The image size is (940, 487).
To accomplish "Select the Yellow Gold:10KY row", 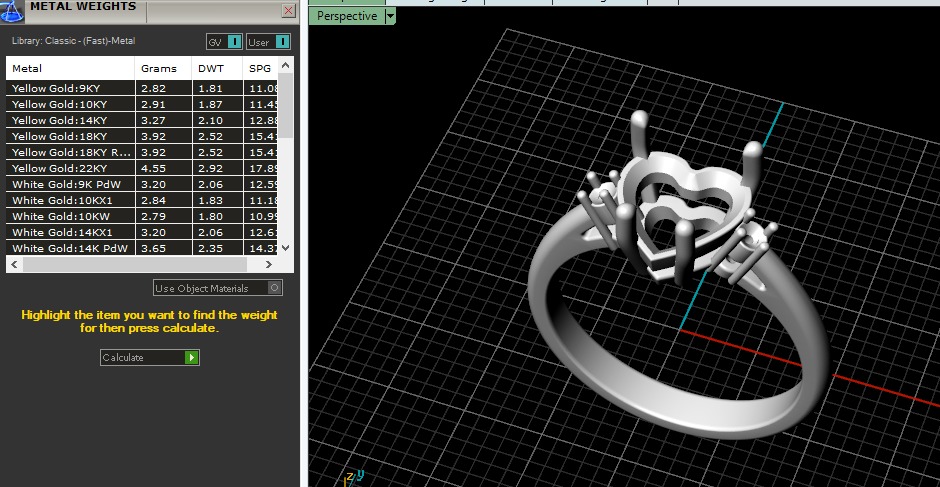I will point(142,104).
